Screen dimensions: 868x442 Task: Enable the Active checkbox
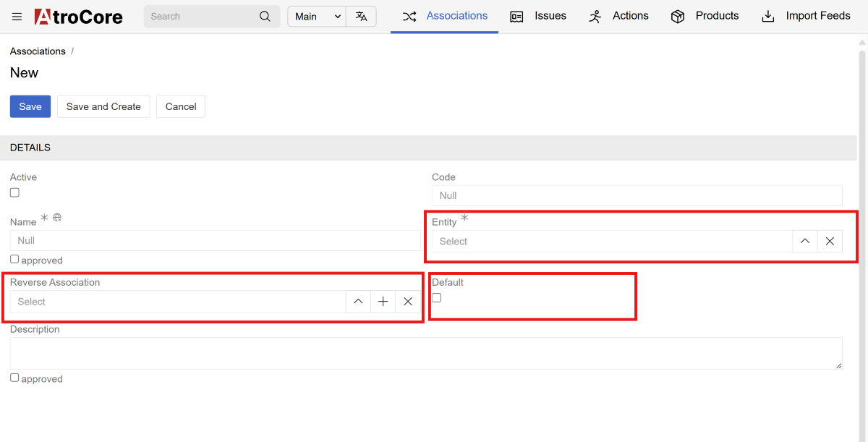14,192
